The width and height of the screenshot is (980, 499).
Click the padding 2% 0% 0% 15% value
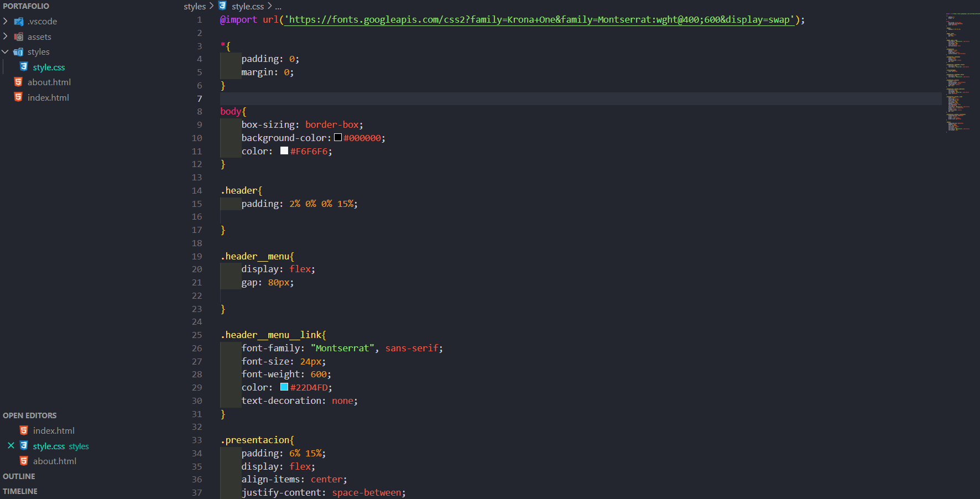pos(321,204)
